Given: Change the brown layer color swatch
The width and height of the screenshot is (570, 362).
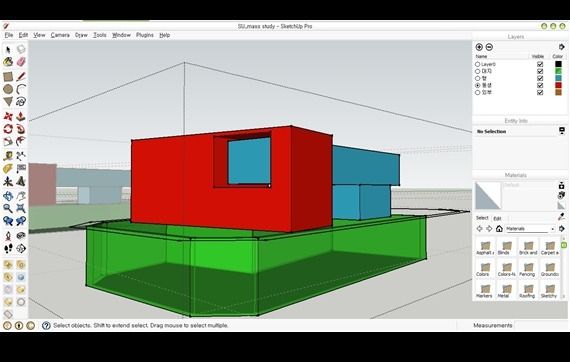Looking at the screenshot, I should click(558, 92).
